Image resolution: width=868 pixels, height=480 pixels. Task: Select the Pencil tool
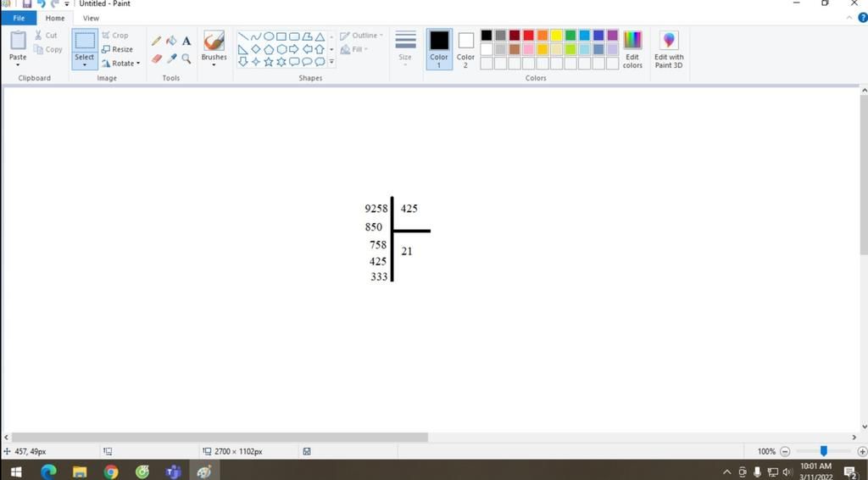(x=157, y=41)
